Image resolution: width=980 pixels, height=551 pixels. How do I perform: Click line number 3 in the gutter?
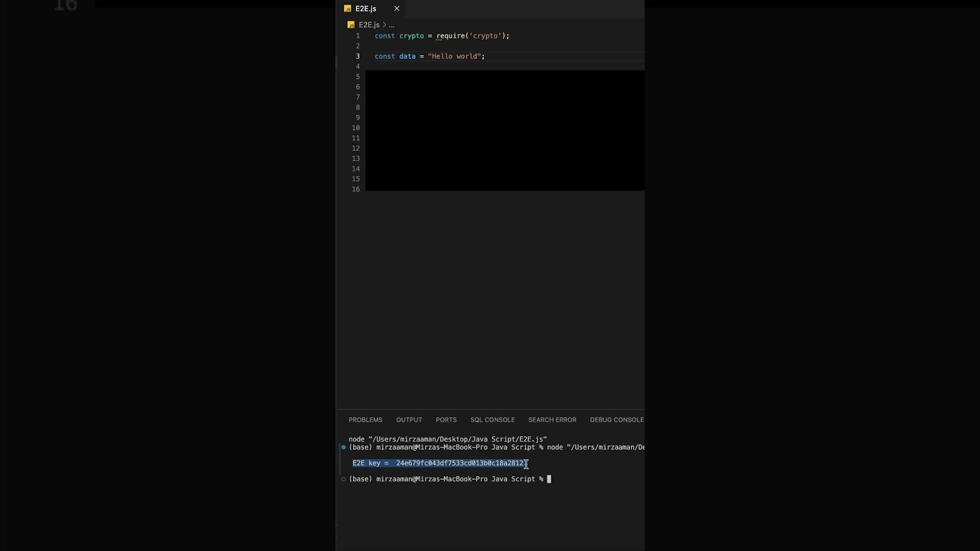358,57
